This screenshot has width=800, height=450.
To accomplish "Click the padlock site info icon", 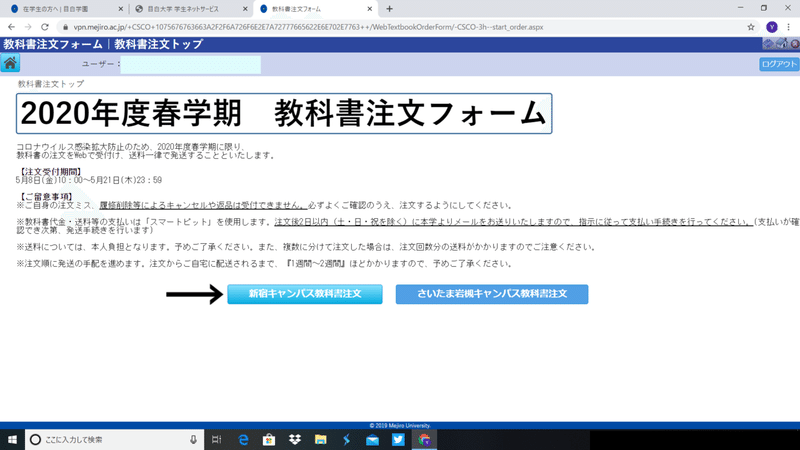I will pos(65,27).
